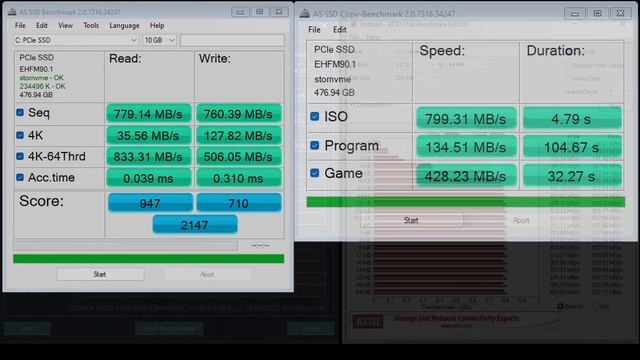The height and width of the screenshot is (360, 640).
Task: Open the Language menu
Action: click(x=124, y=25)
